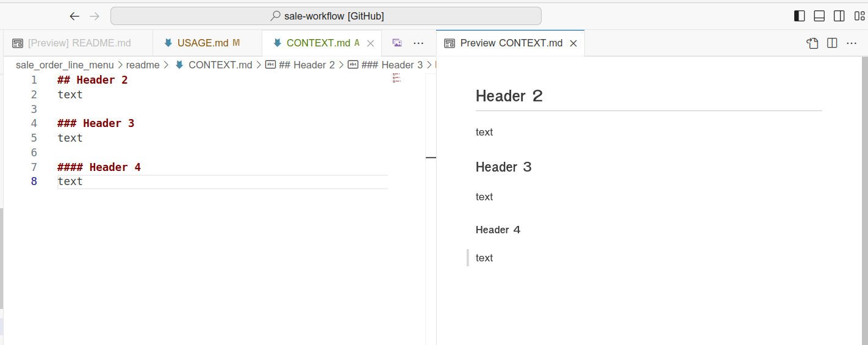Toggle the primary side bar
Screen dimensions: 868x345
coord(799,16)
